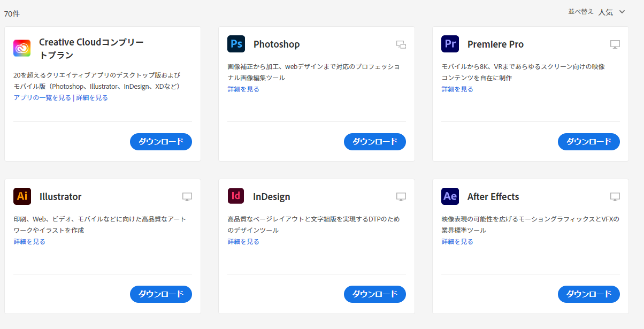Download Creative Cloud コンプリートプラン
This screenshot has height=329, width=644.
(x=160, y=142)
